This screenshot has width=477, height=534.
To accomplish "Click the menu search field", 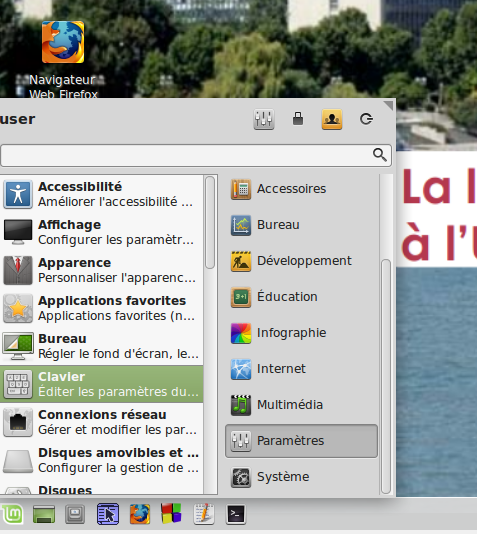I will click(x=195, y=155).
